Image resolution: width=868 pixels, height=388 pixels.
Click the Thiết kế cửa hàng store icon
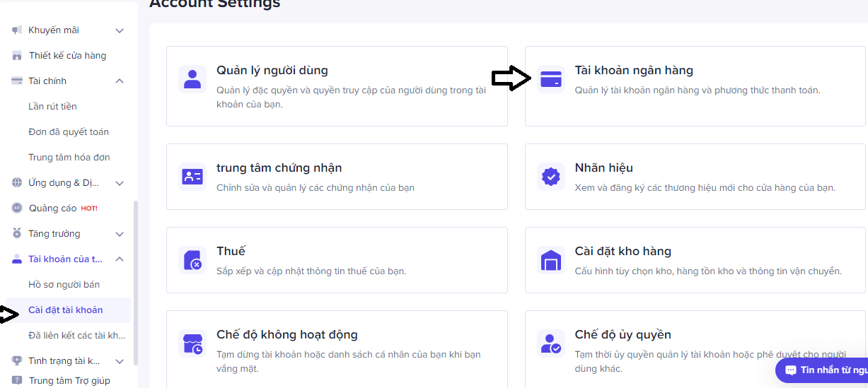[17, 56]
